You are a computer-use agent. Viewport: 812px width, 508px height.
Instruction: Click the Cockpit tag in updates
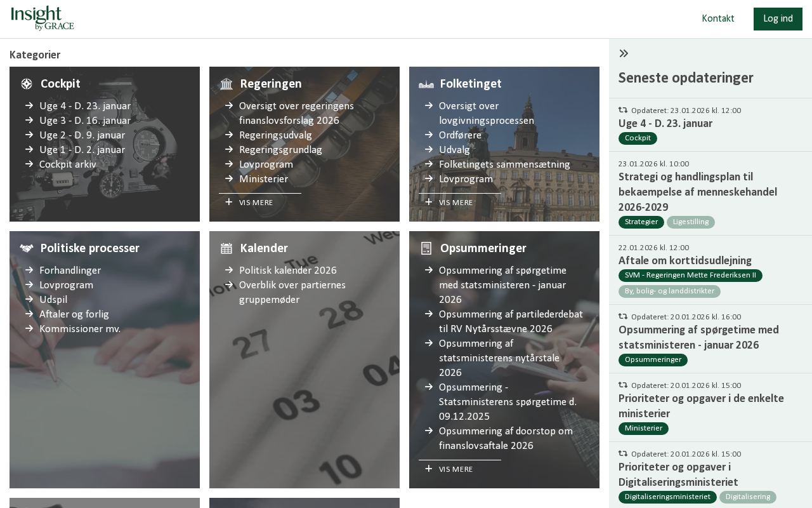click(x=638, y=138)
